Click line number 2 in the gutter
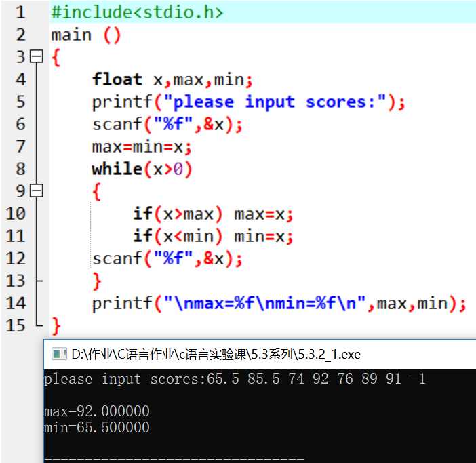The image size is (476, 463). pos(20,35)
